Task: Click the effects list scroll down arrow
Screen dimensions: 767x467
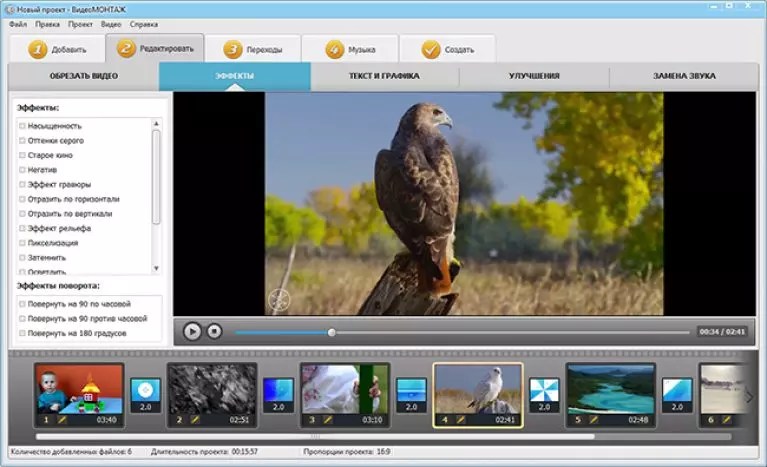Action: 156,268
